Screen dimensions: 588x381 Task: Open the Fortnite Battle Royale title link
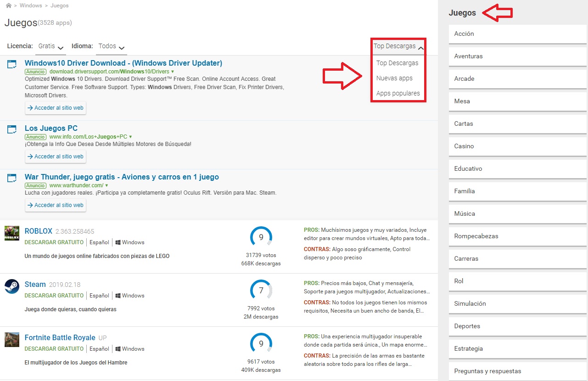(60, 337)
